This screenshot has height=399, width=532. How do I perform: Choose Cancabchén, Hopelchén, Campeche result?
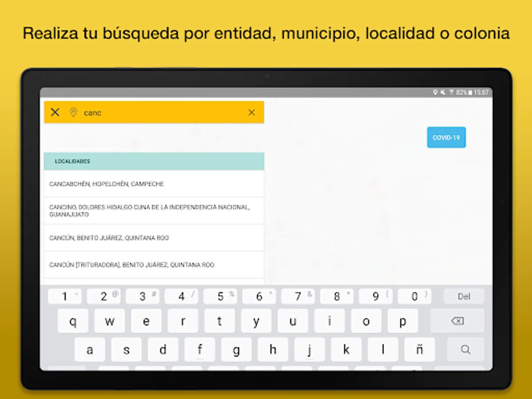pos(154,184)
